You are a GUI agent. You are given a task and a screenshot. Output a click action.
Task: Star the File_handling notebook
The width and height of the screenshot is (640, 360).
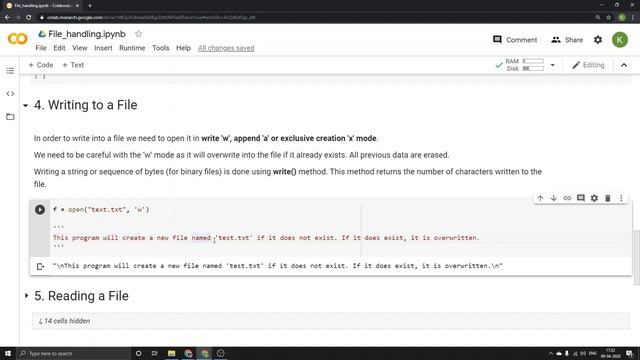coord(139,34)
